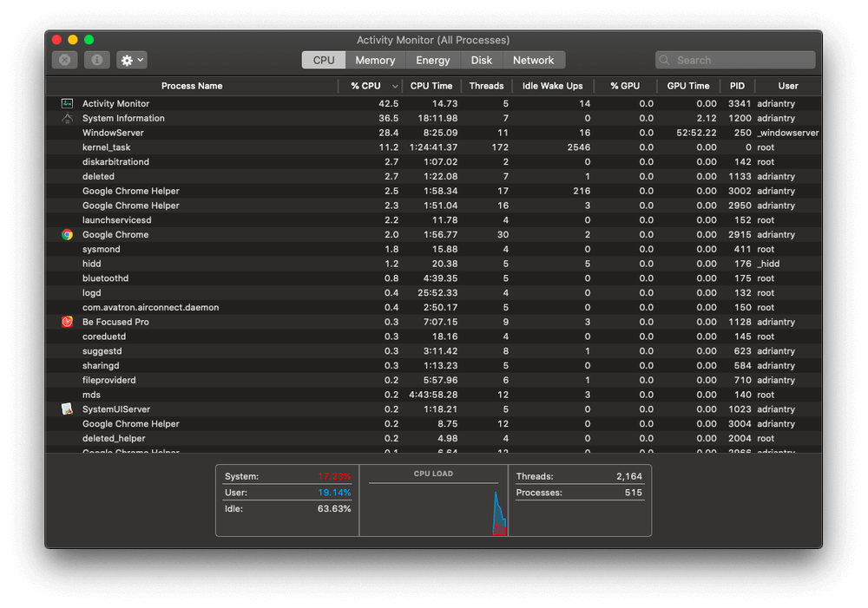The width and height of the screenshot is (868, 608).
Task: Click the User percentage value 19.14%
Action: [334, 493]
